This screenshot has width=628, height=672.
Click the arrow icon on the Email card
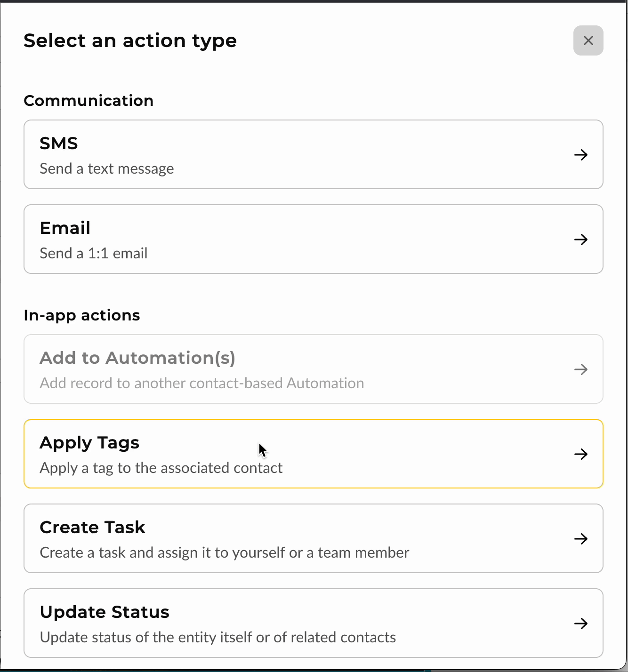[581, 239]
